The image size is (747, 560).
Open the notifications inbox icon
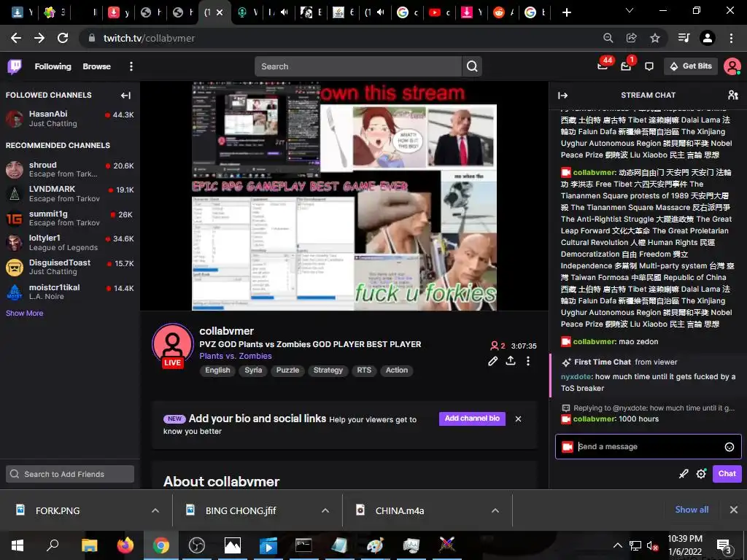click(x=626, y=66)
